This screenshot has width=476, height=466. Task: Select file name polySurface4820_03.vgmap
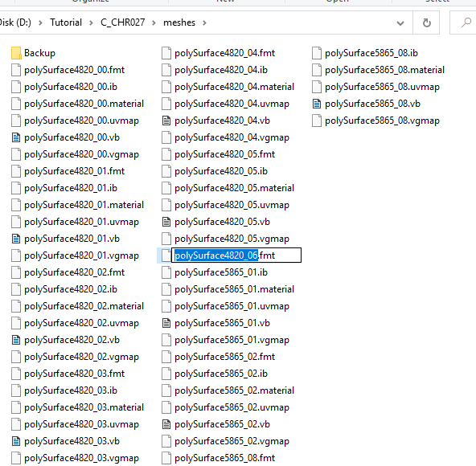(82, 458)
